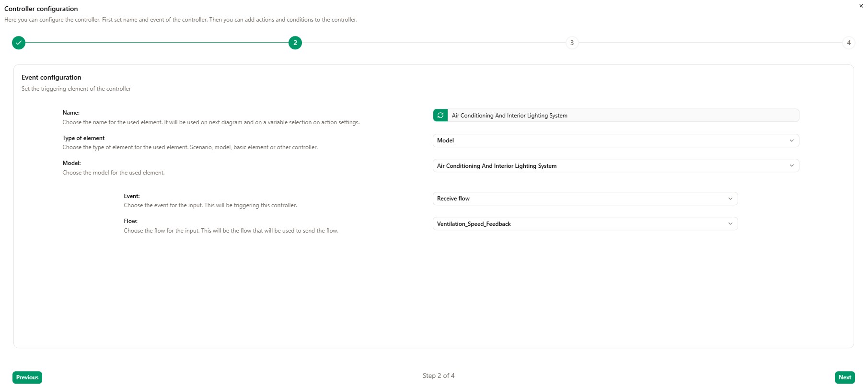Screen dimensions: 868x387
Task: Click the chevron arrow of the Flow dropdown
Action: (x=730, y=223)
